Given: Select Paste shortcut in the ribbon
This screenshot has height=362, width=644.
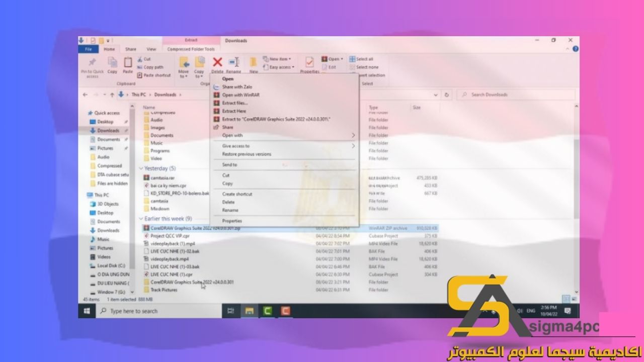Looking at the screenshot, I should click(x=153, y=75).
